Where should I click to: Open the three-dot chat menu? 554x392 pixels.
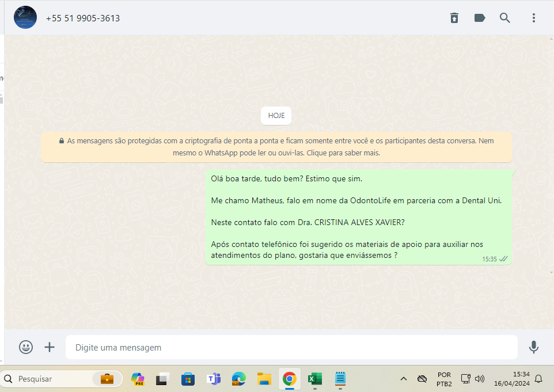pyautogui.click(x=534, y=18)
